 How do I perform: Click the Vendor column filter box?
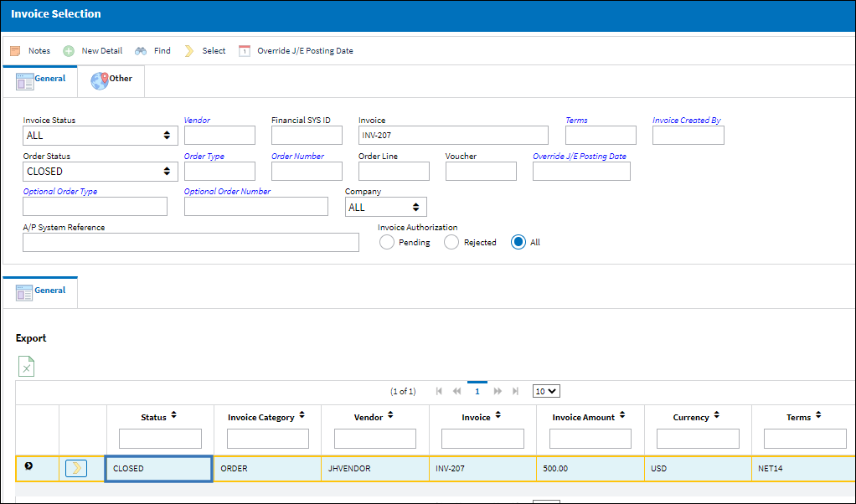375,439
